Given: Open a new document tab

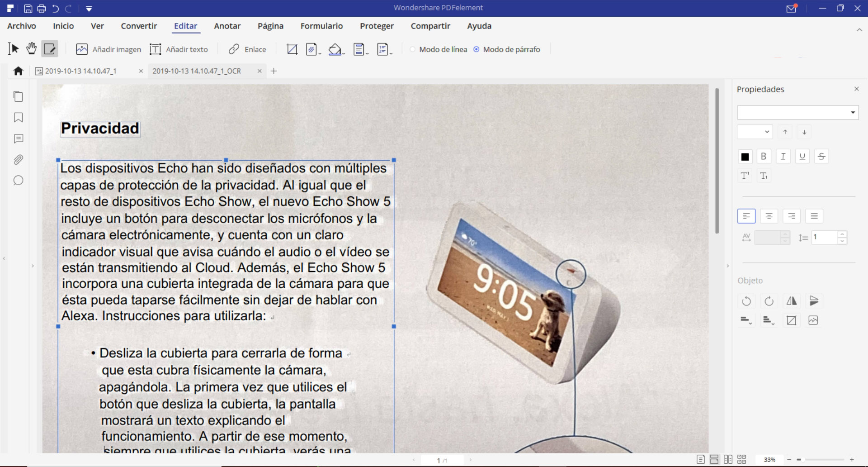Looking at the screenshot, I should pyautogui.click(x=274, y=71).
